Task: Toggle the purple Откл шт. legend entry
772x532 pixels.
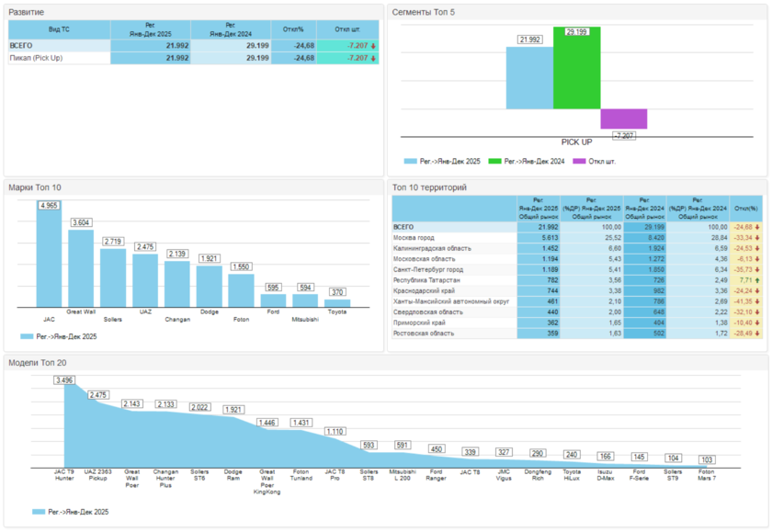Action: point(594,161)
